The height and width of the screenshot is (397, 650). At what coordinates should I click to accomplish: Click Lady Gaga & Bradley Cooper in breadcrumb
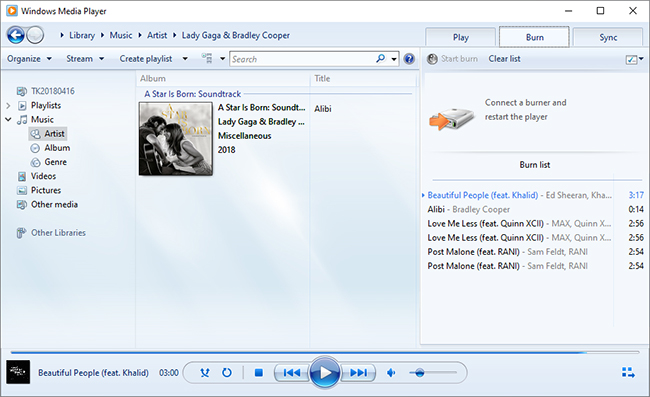(x=235, y=35)
